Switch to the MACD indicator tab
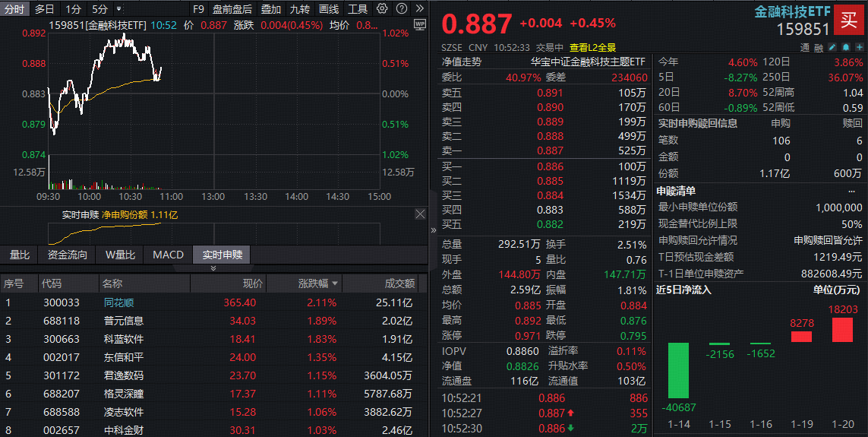868x437 pixels. coord(168,255)
